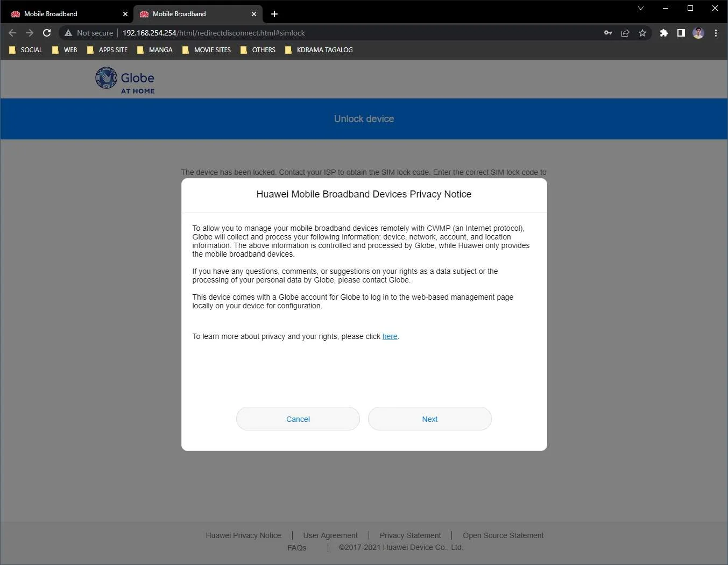Screen dimensions: 728x565
Task: Click the address bar URL
Action: [214, 33]
